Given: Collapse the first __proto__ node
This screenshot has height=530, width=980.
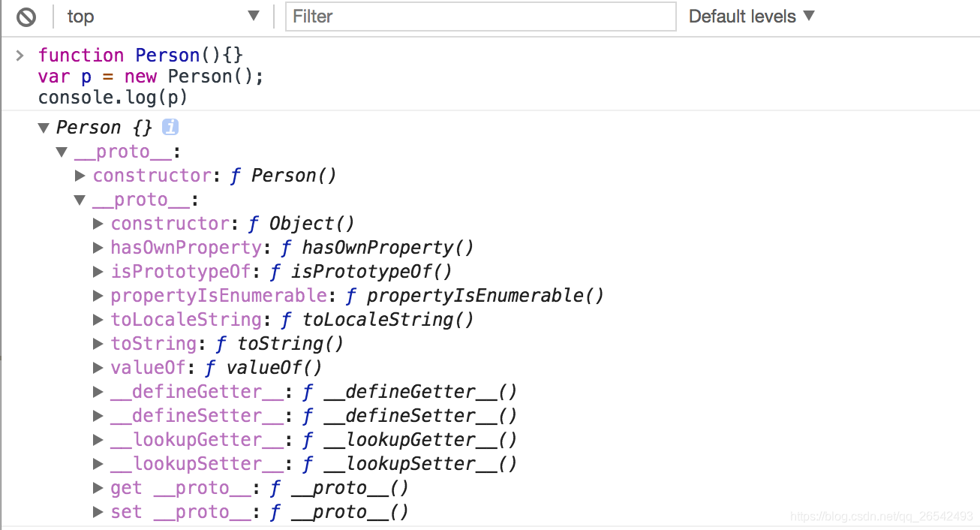Looking at the screenshot, I should point(62,152).
